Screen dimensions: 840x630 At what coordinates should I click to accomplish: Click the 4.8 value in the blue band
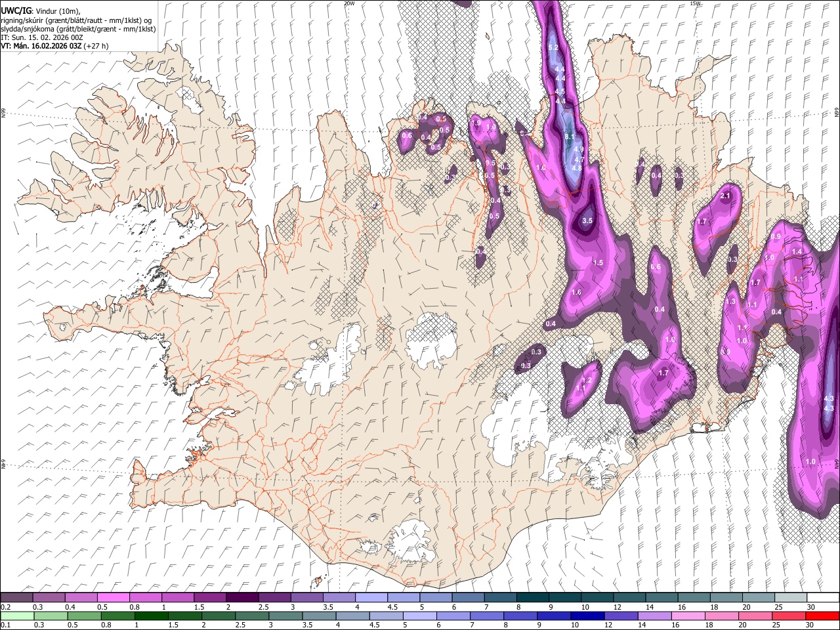pos(577,168)
